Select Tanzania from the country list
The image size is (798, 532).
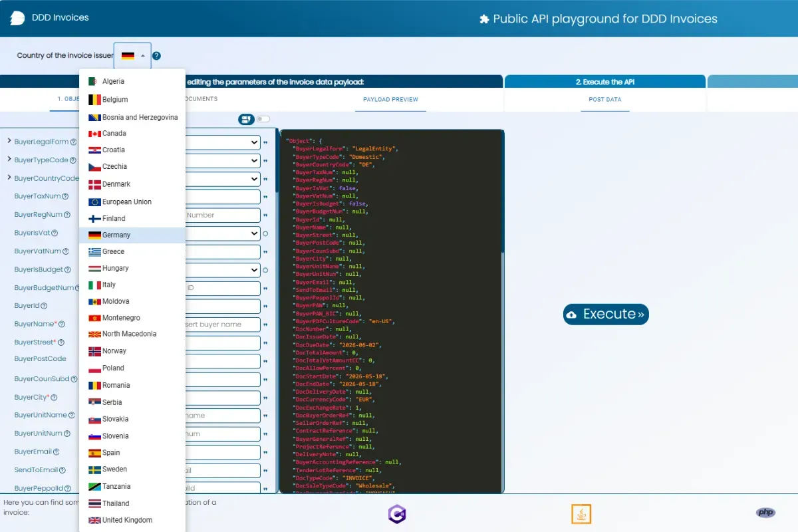pos(132,486)
